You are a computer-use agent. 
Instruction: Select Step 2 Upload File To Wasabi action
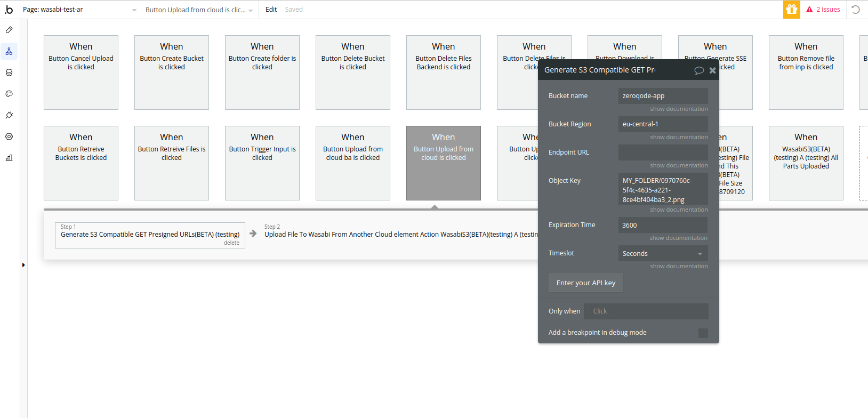(x=401, y=234)
